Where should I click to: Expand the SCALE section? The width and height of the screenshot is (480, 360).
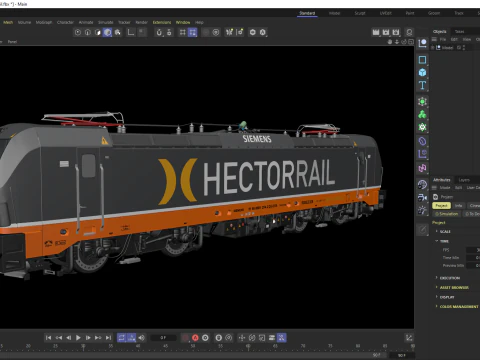click(445, 231)
